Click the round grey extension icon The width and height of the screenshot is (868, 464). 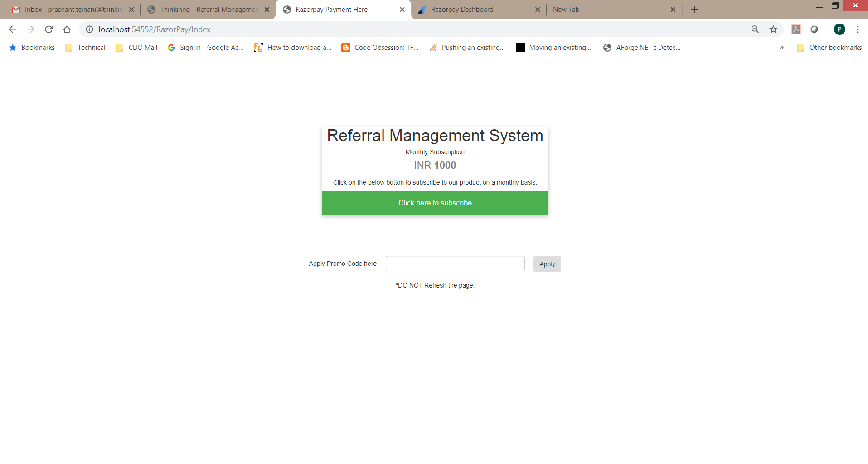coord(815,29)
